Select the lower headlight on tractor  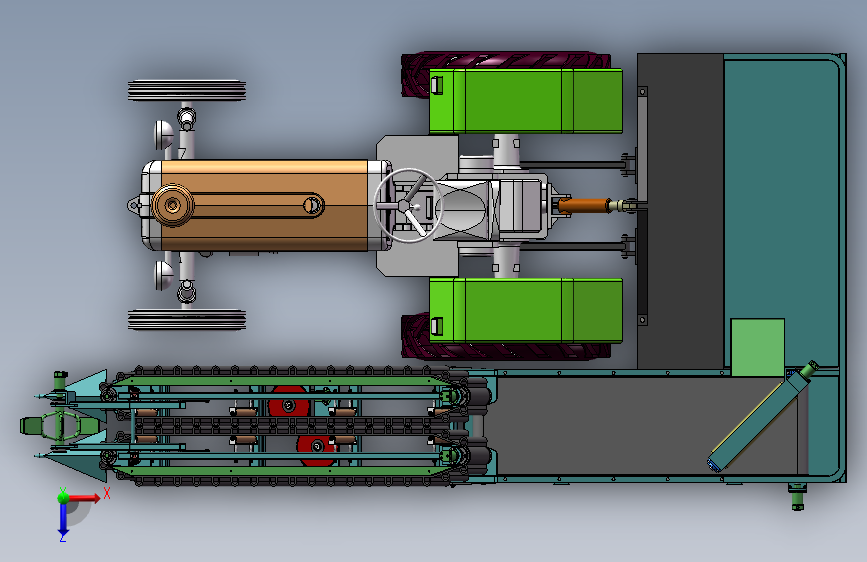coord(164,275)
